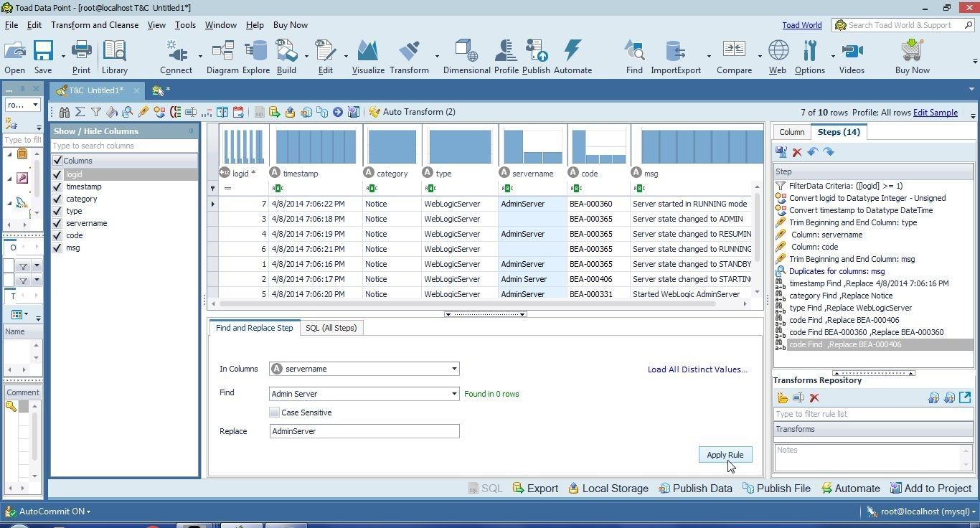
Task: Click the Apply Rule button
Action: [725, 455]
